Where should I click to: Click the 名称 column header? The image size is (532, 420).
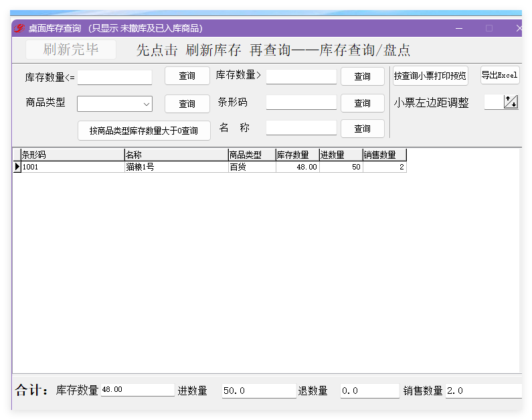pos(177,155)
